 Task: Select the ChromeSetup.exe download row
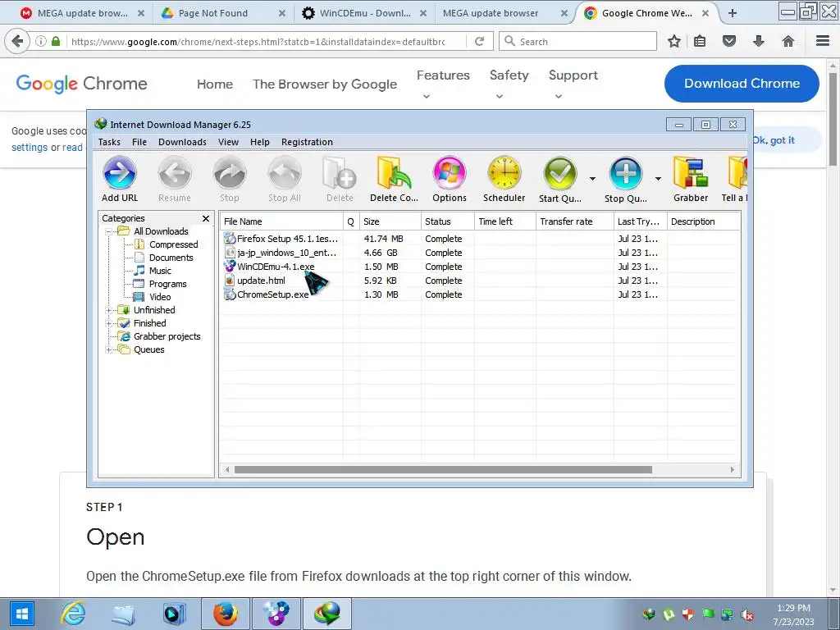tap(479, 294)
